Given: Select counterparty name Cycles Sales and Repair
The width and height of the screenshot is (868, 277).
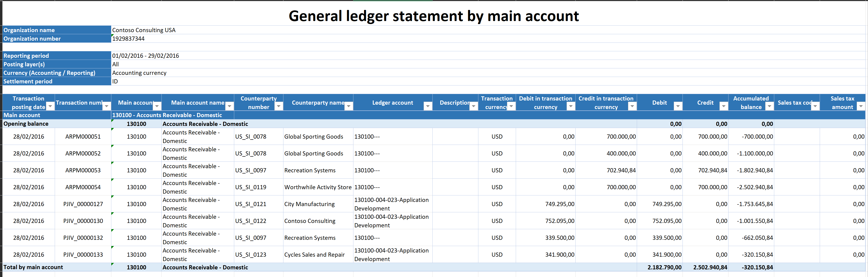Looking at the screenshot, I should pyautogui.click(x=318, y=254).
